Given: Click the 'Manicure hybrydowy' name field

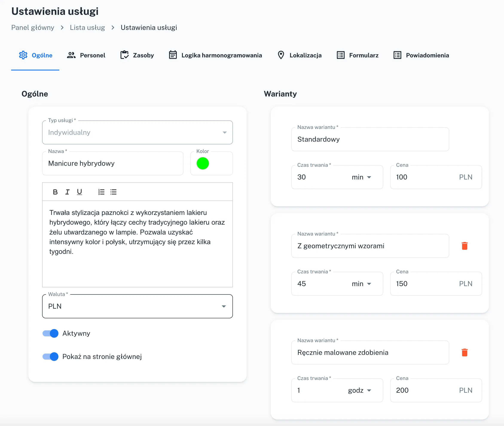Looking at the screenshot, I should pos(113,164).
